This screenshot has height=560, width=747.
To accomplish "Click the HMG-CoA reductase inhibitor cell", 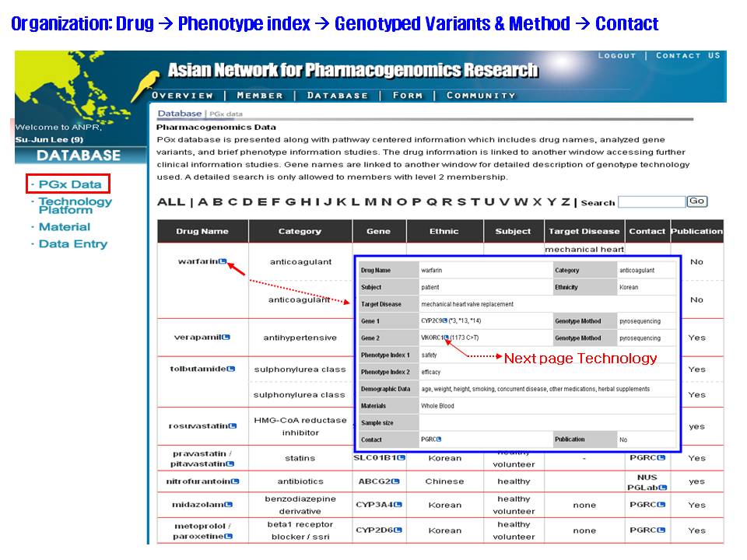I will (300, 427).
